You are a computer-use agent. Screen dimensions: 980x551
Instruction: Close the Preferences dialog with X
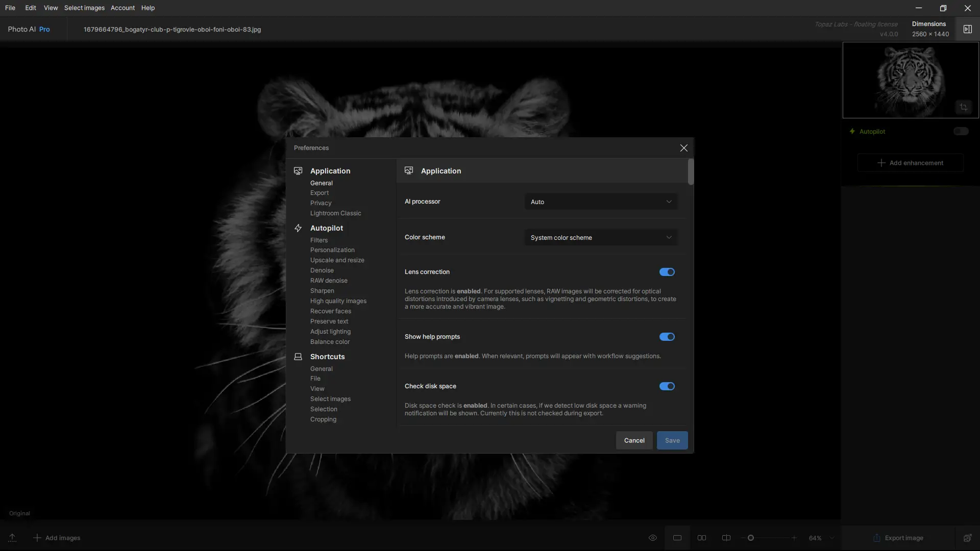[683, 148]
